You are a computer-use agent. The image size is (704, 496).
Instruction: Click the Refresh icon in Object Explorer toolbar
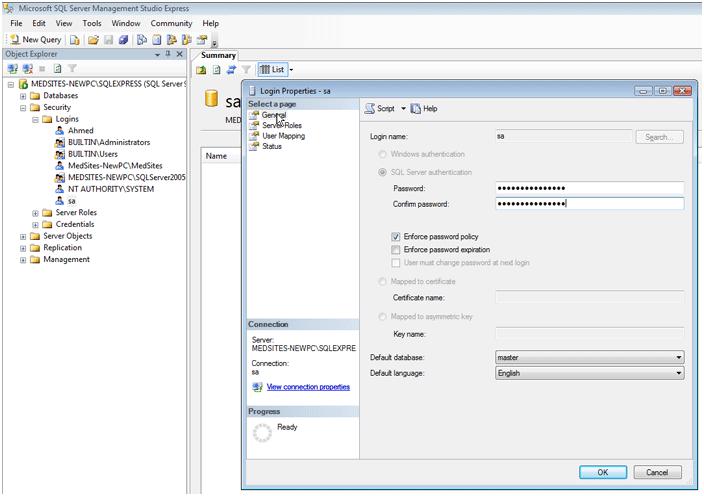coord(57,69)
